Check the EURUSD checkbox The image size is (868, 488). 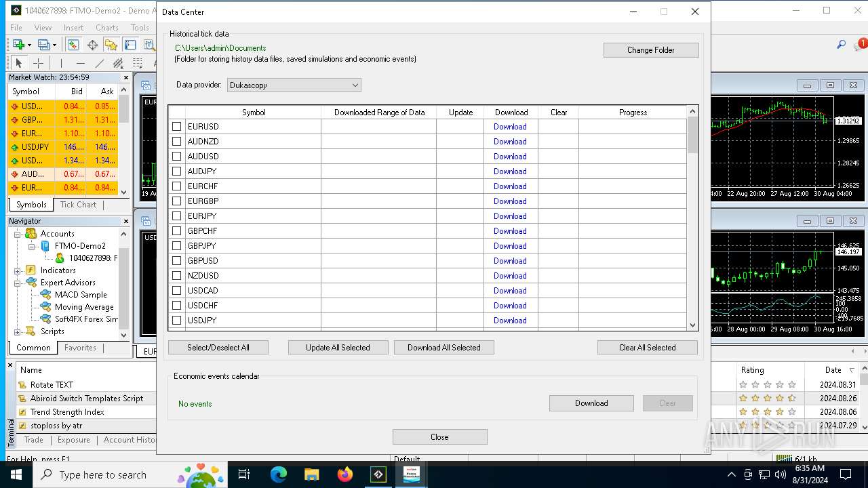pos(177,127)
